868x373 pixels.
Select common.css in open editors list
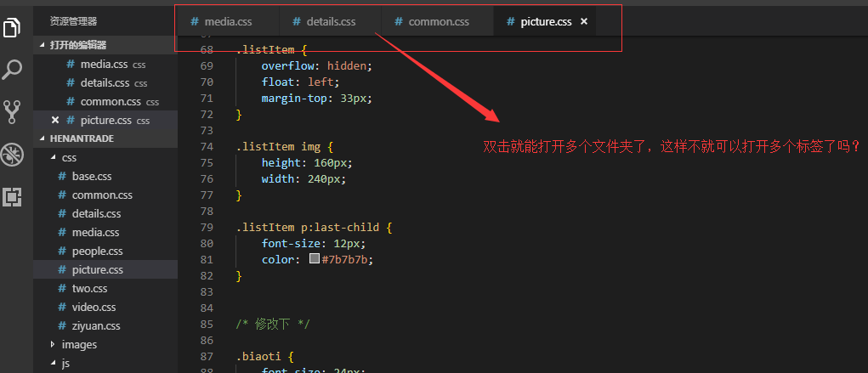(x=105, y=102)
